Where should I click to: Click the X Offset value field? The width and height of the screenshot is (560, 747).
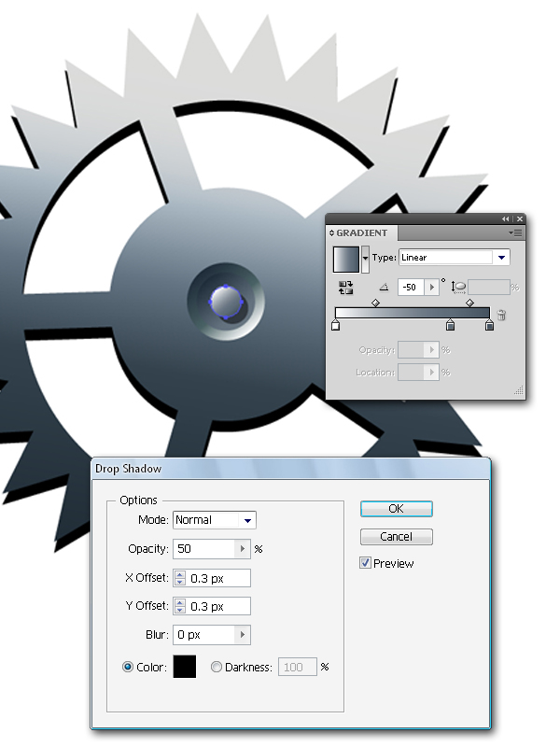pos(217,578)
